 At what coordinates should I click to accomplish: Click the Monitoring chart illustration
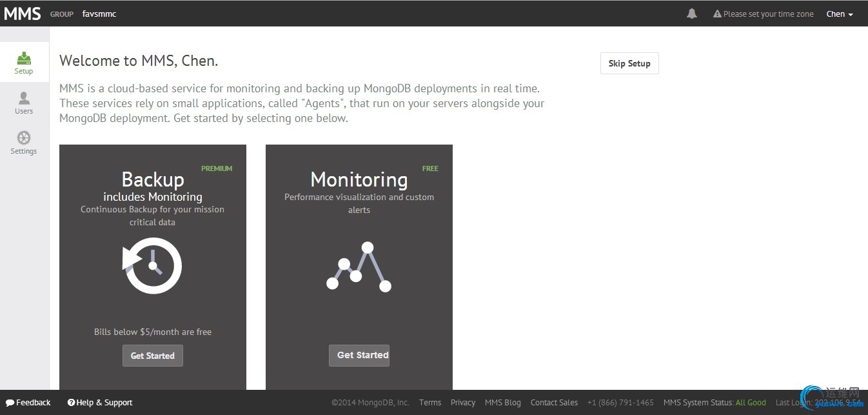[359, 267]
